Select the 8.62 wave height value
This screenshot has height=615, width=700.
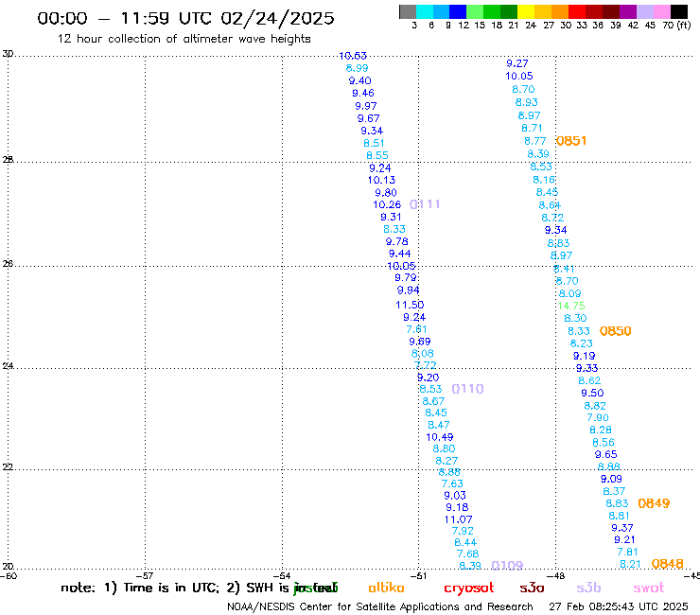pyautogui.click(x=589, y=381)
